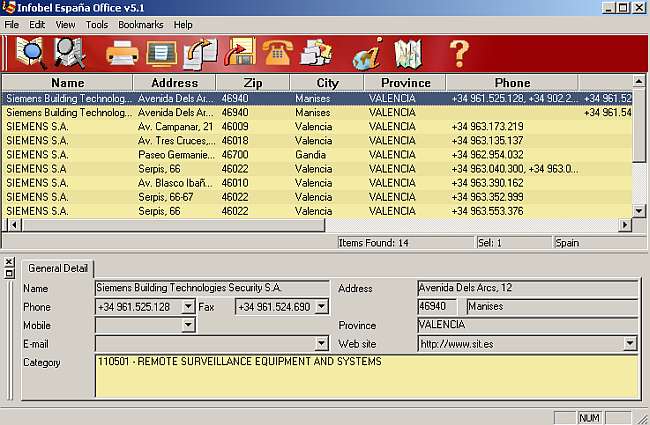The height and width of the screenshot is (425, 650).
Task: Click the horizontal scrollbar thumb
Action: click(x=173, y=225)
